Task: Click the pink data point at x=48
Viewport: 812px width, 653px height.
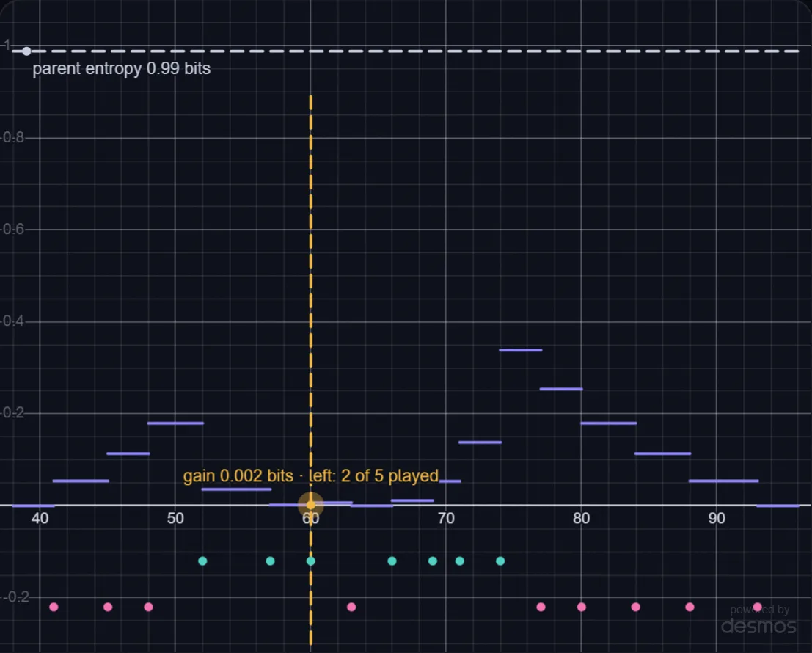Action: pos(149,607)
